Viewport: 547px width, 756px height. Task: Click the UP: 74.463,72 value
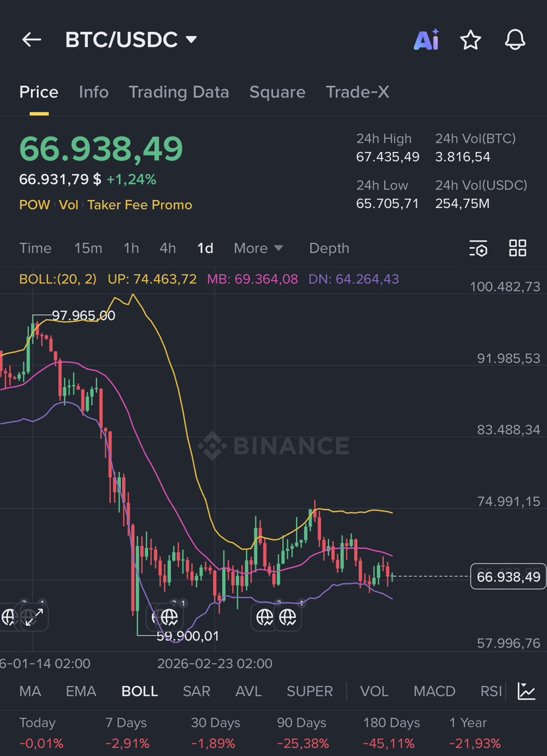(x=152, y=279)
